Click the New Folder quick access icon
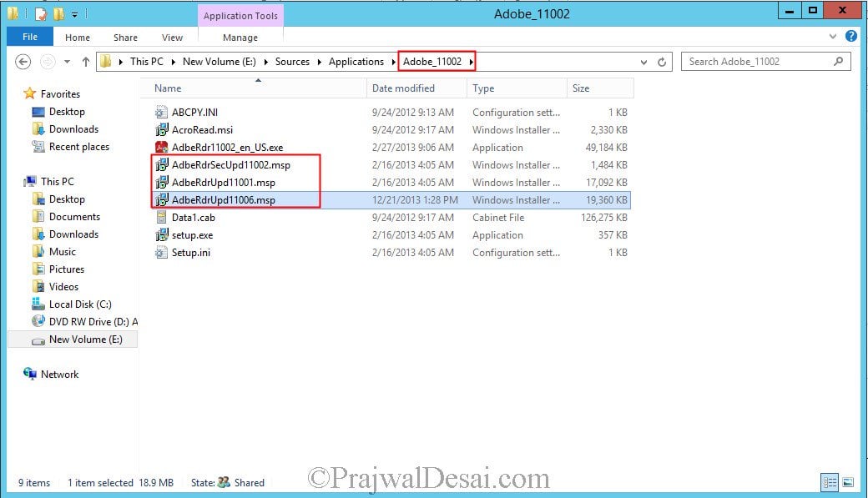Screen dimensions: 868x498 58,14
